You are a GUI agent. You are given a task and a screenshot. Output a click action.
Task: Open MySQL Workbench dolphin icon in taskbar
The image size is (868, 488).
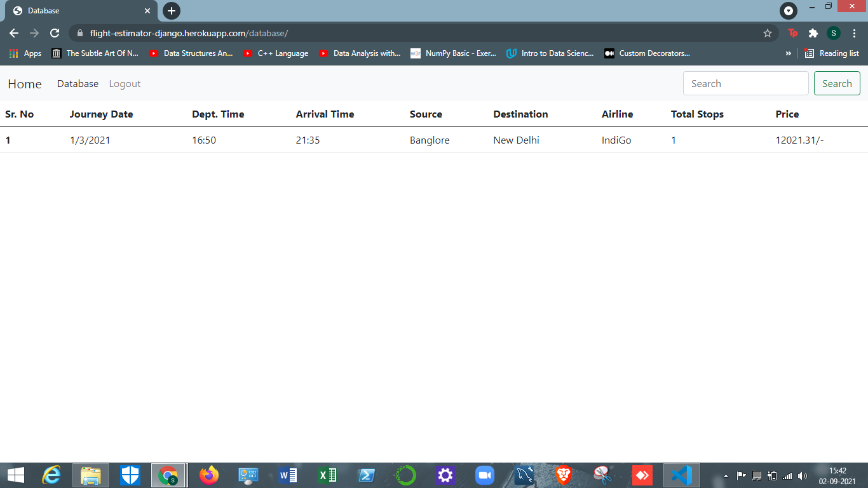pos(524,475)
